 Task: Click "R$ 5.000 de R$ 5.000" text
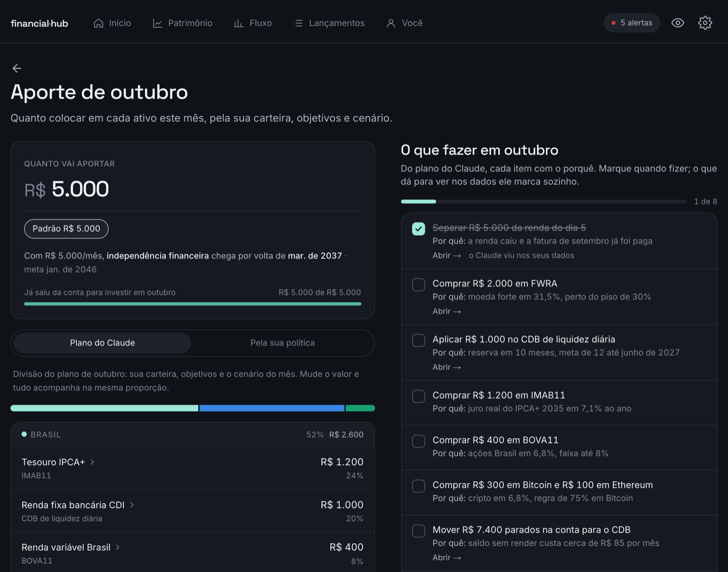[x=320, y=292]
